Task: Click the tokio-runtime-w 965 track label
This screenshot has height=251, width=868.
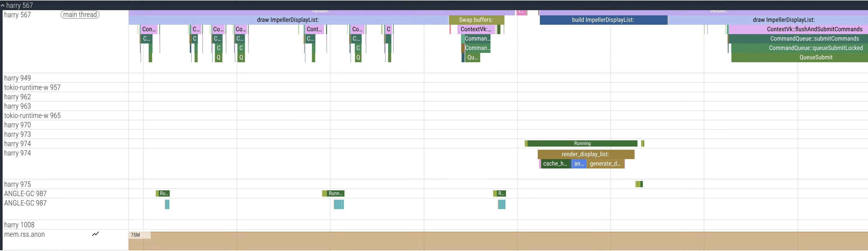Action: coord(32,116)
